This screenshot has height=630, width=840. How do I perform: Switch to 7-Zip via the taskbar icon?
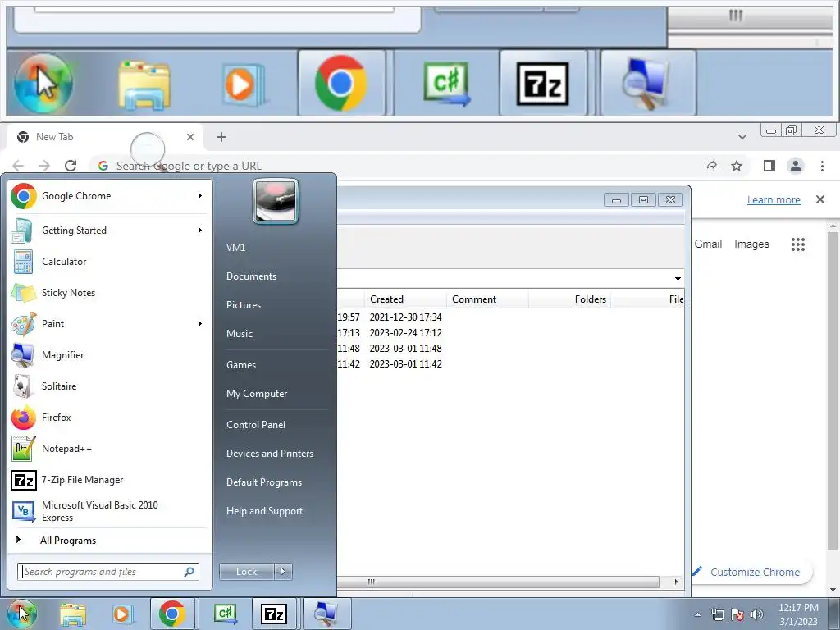point(274,614)
